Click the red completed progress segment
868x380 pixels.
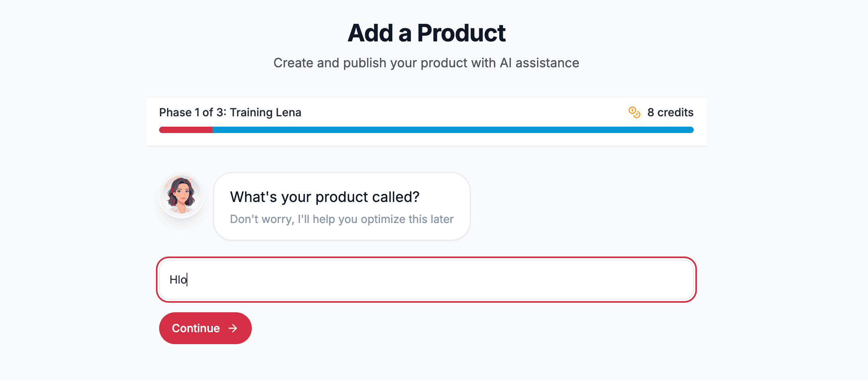coord(185,130)
